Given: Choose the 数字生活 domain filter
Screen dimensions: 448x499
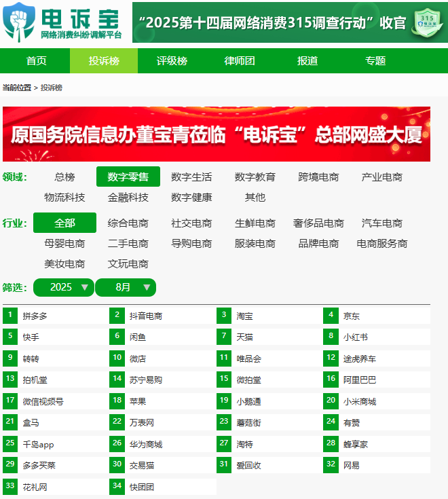Looking at the screenshot, I should (x=191, y=177).
